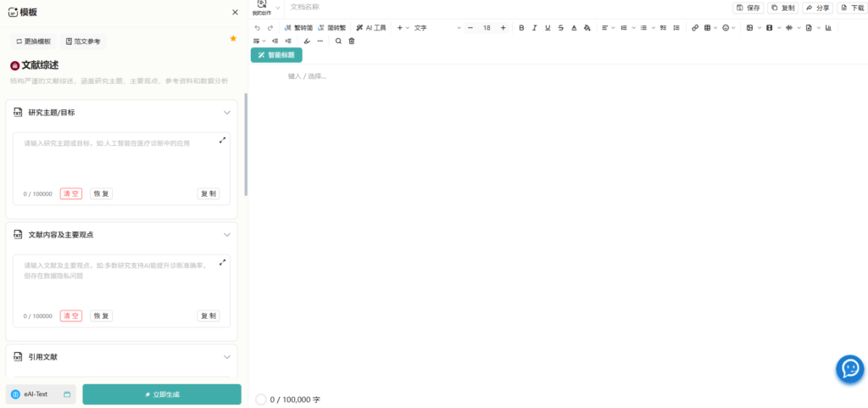
Task: Open the 范文参考 sample reference
Action: point(82,41)
